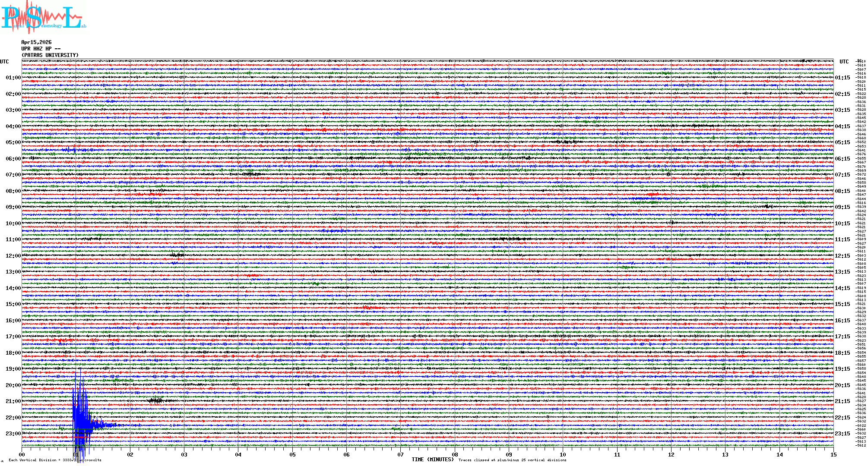This screenshot has height=466, width=868.
Task: Select the UPR HHZ HP station label
Action: click(x=41, y=49)
